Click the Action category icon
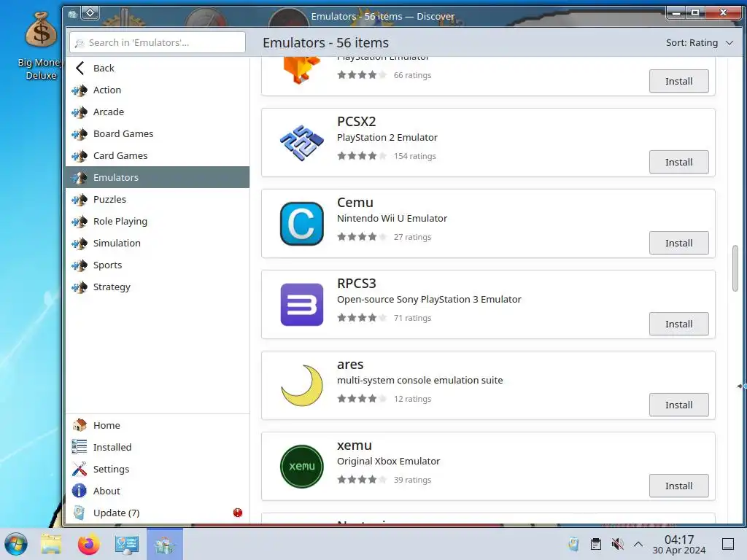 pyautogui.click(x=80, y=90)
